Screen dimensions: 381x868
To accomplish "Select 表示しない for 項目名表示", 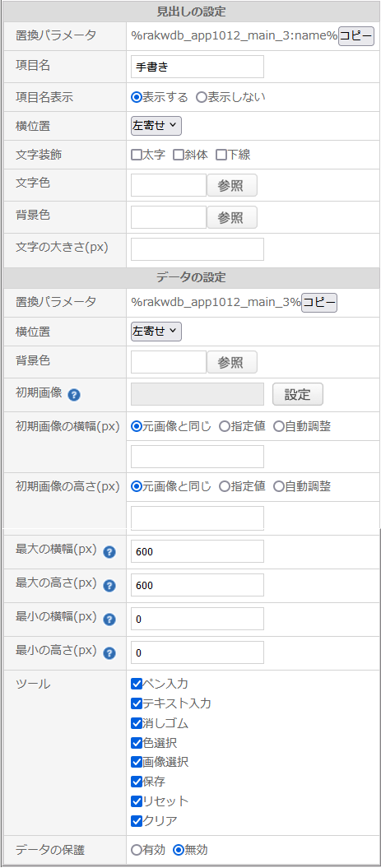I will 201,97.
